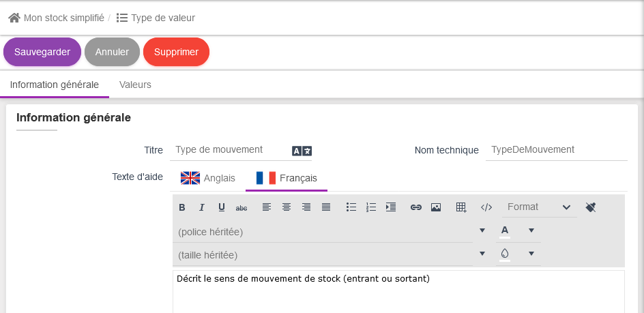The width and height of the screenshot is (644, 313).
Task: Insert a hyperlink in help text
Action: click(416, 207)
